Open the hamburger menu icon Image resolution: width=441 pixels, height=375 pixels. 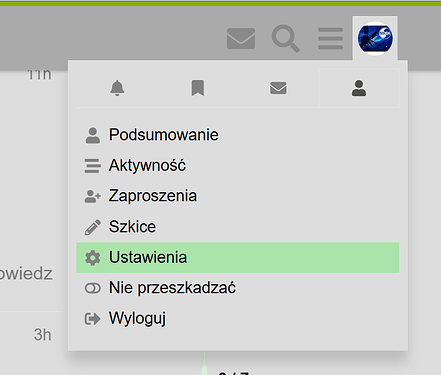[x=330, y=38]
